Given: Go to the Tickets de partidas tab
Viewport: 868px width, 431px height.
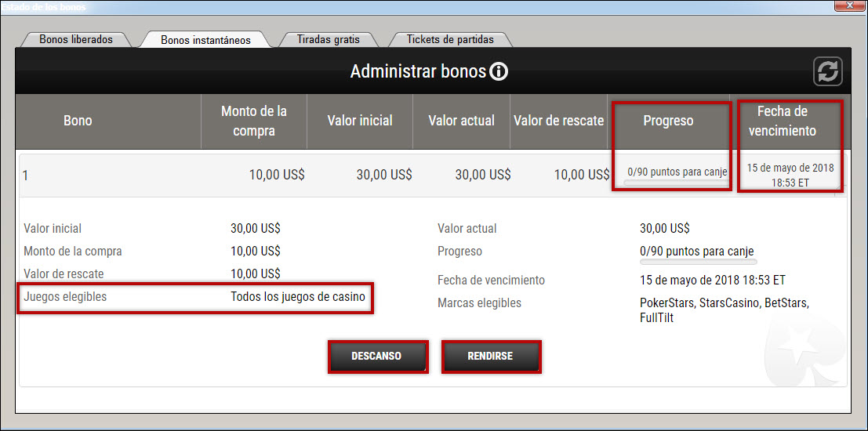Looking at the screenshot, I should pos(449,40).
